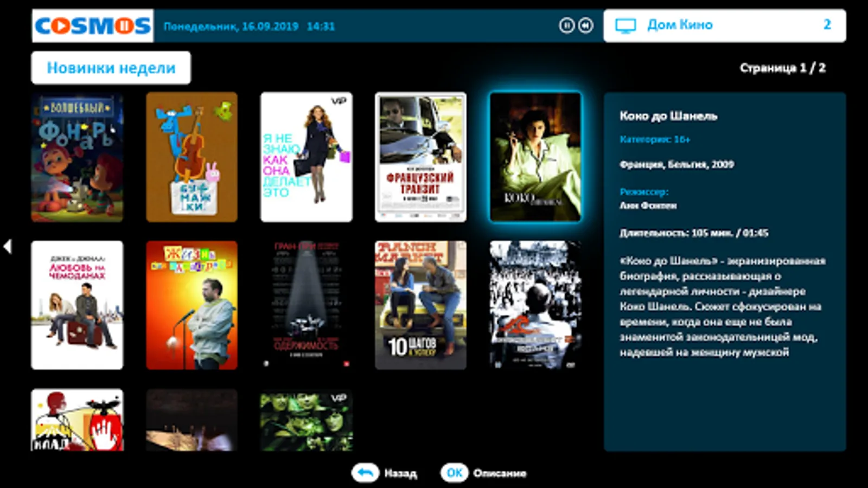Click the Коко до Шанель title in details panel

(668, 116)
